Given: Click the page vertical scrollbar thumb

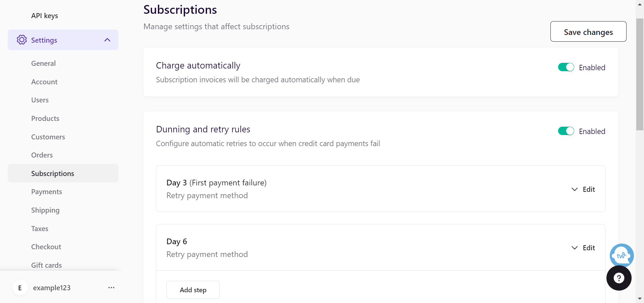Looking at the screenshot, I should pyautogui.click(x=640, y=74).
